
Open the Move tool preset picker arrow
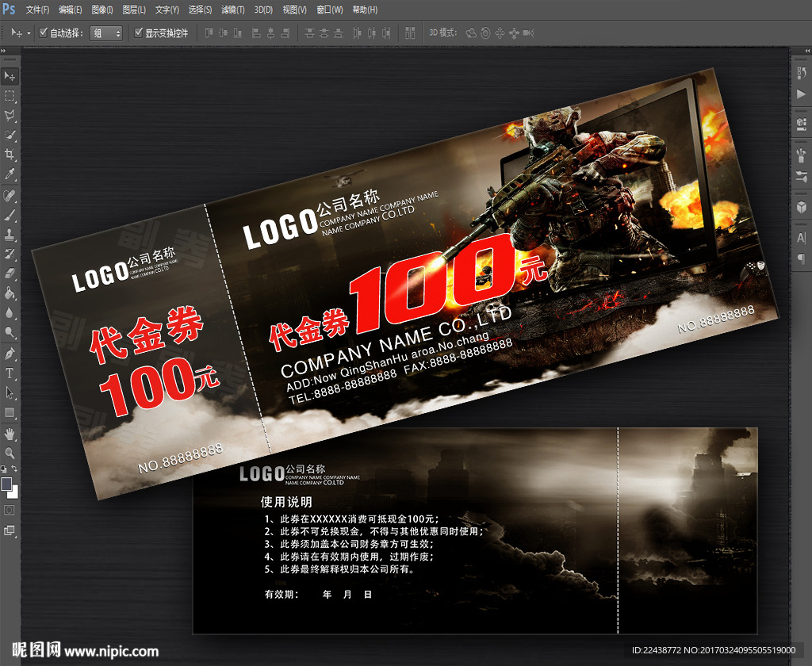click(29, 33)
